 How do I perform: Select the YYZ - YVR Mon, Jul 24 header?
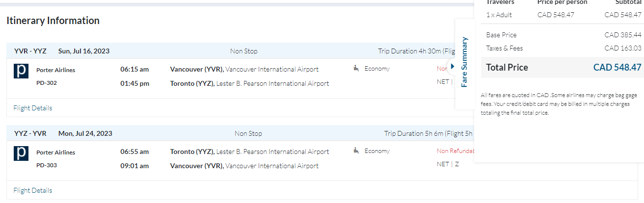click(63, 133)
